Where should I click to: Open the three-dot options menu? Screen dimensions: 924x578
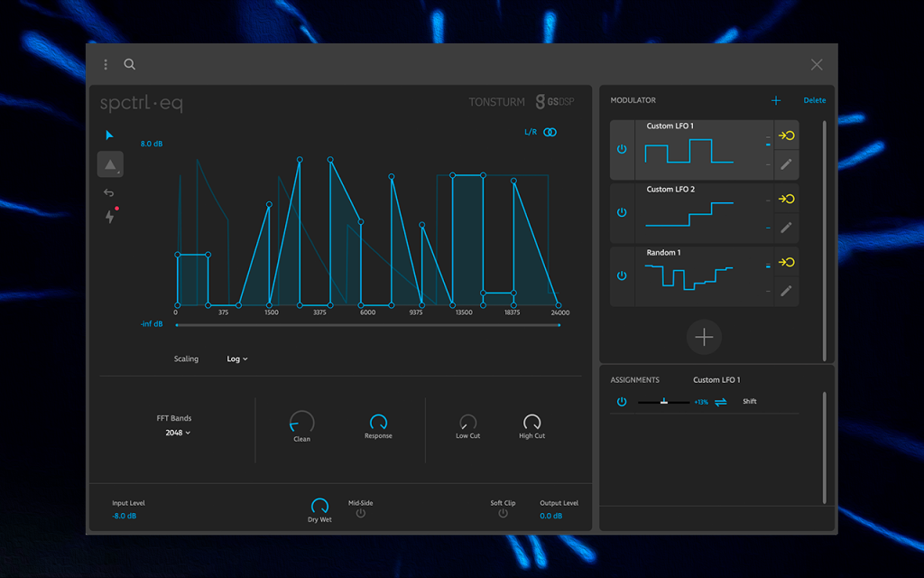[106, 64]
